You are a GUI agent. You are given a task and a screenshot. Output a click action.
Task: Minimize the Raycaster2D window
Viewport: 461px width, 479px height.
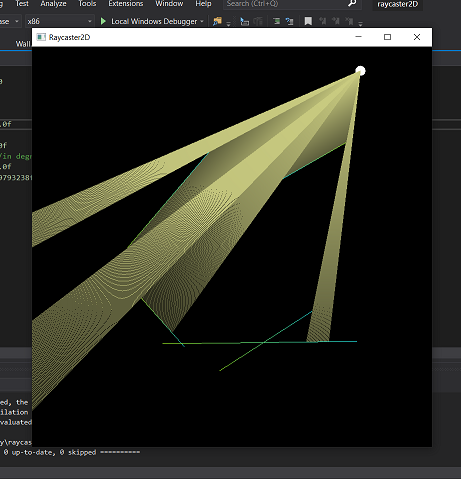[x=359, y=37]
